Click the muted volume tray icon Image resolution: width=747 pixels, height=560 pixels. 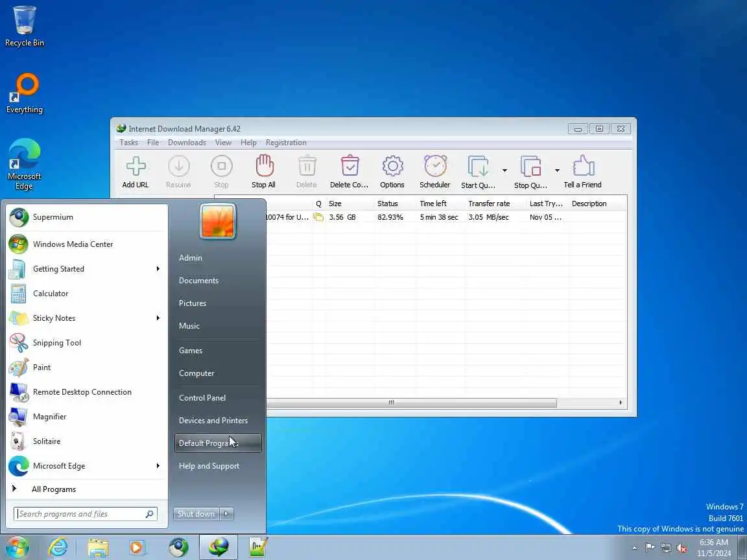click(x=682, y=548)
